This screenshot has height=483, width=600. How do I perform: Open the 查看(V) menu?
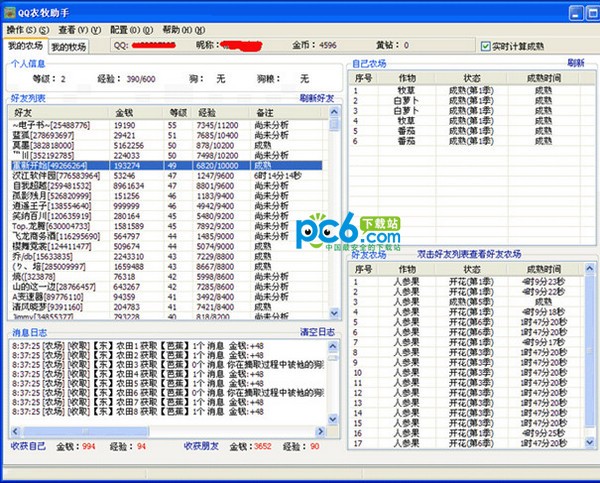click(80, 30)
